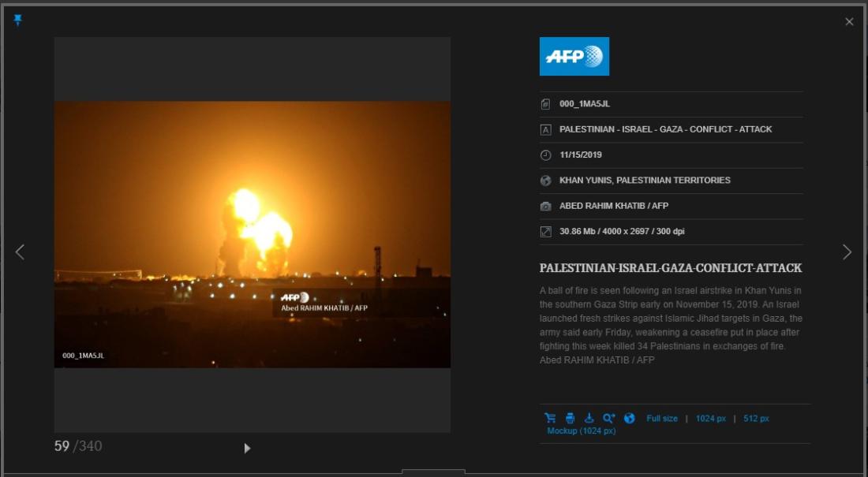The width and height of the screenshot is (868, 477).
Task: Print the photo details
Action: click(570, 418)
